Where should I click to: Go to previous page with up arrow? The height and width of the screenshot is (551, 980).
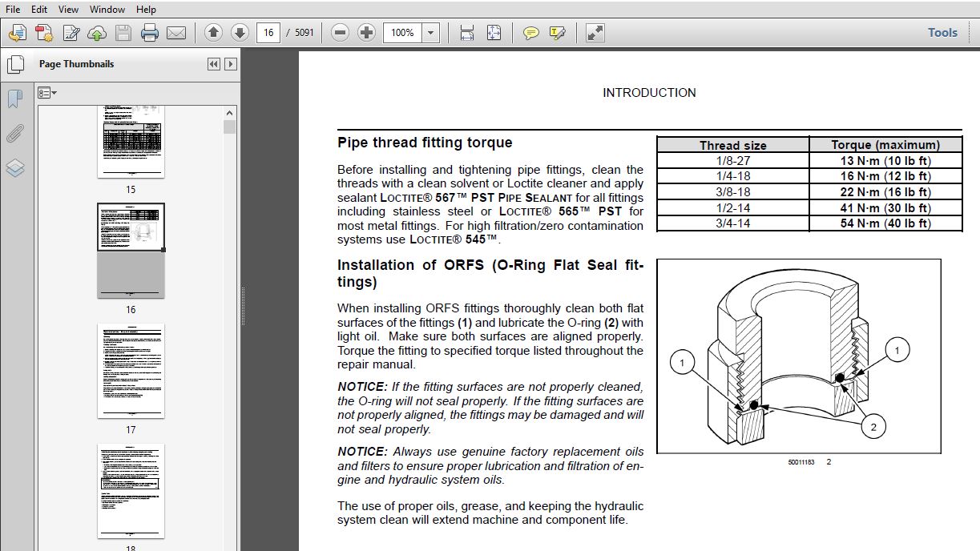pos(213,33)
